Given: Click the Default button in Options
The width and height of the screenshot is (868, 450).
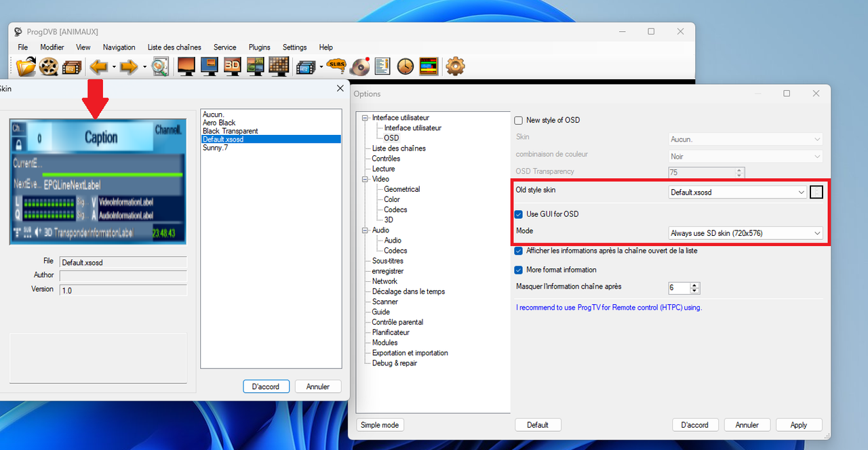Looking at the screenshot, I should [538, 425].
